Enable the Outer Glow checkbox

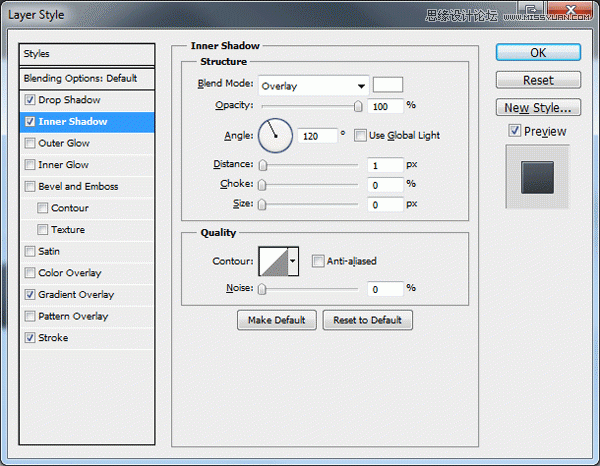(30, 143)
